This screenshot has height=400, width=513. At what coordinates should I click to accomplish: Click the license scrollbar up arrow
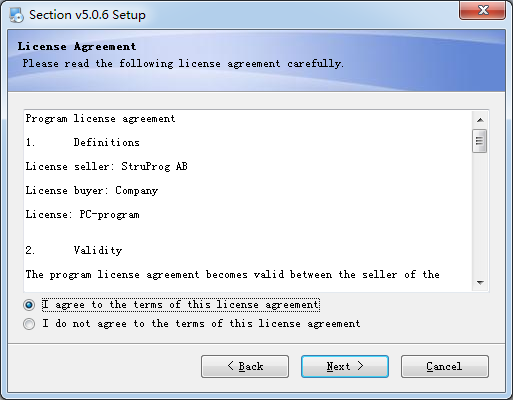click(480, 120)
